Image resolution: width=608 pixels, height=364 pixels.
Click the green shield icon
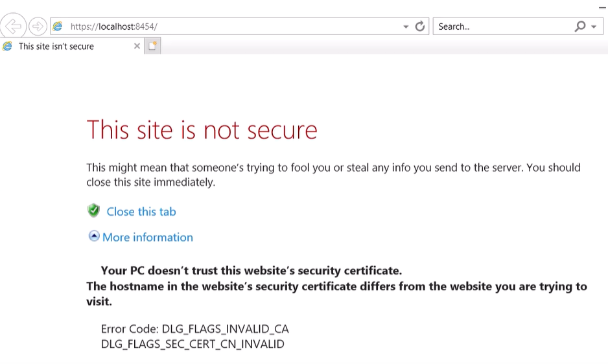pyautogui.click(x=94, y=211)
